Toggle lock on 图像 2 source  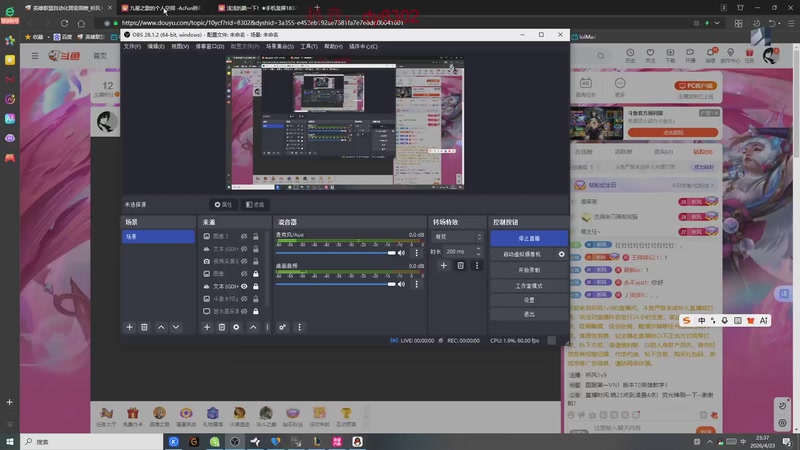[256, 236]
